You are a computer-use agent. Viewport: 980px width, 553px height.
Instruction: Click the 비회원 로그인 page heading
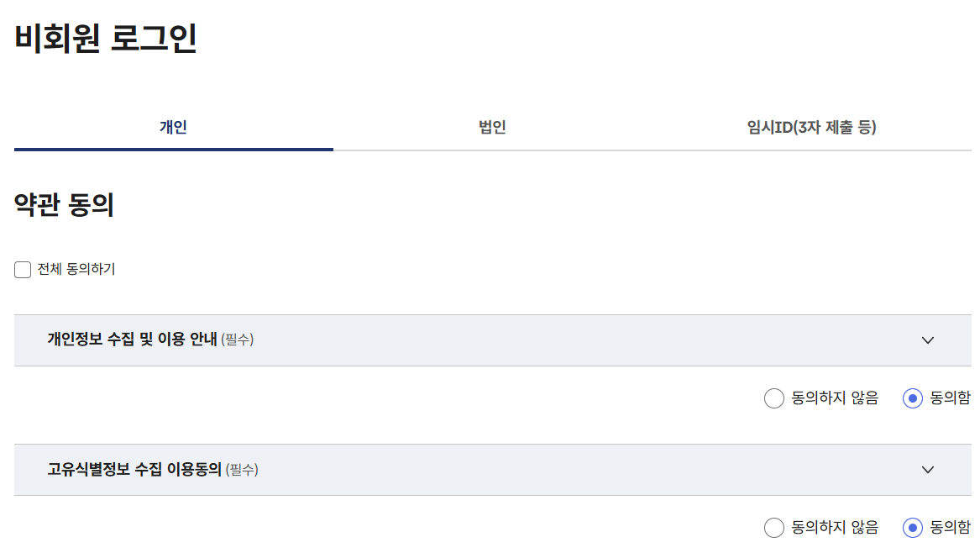[x=106, y=38]
